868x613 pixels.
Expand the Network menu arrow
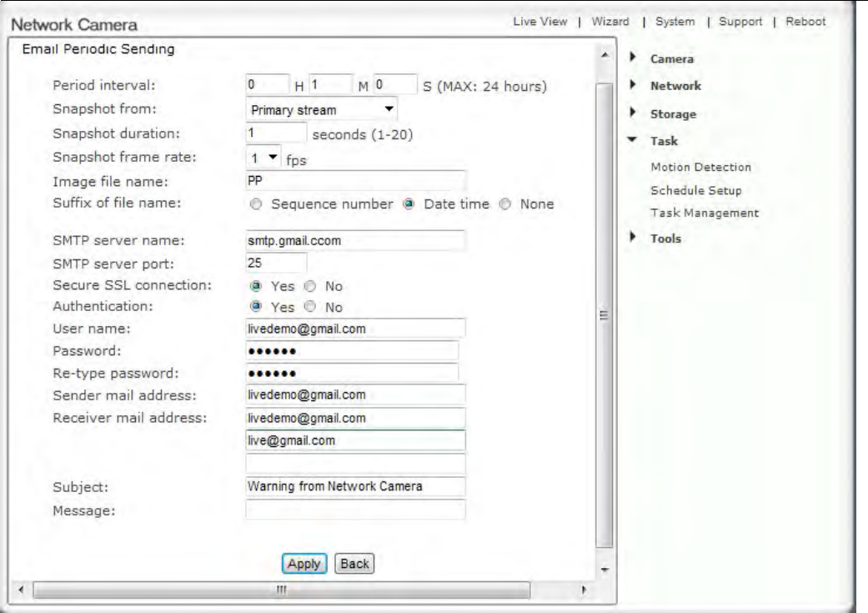pos(633,84)
